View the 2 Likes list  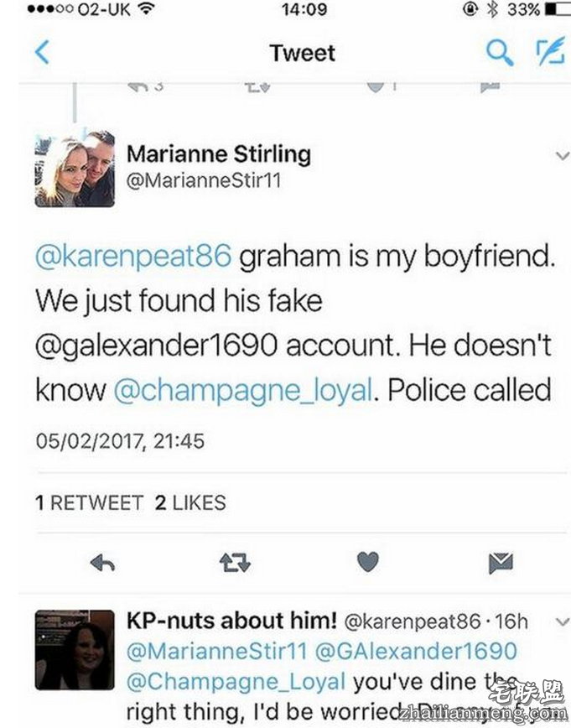(x=190, y=503)
